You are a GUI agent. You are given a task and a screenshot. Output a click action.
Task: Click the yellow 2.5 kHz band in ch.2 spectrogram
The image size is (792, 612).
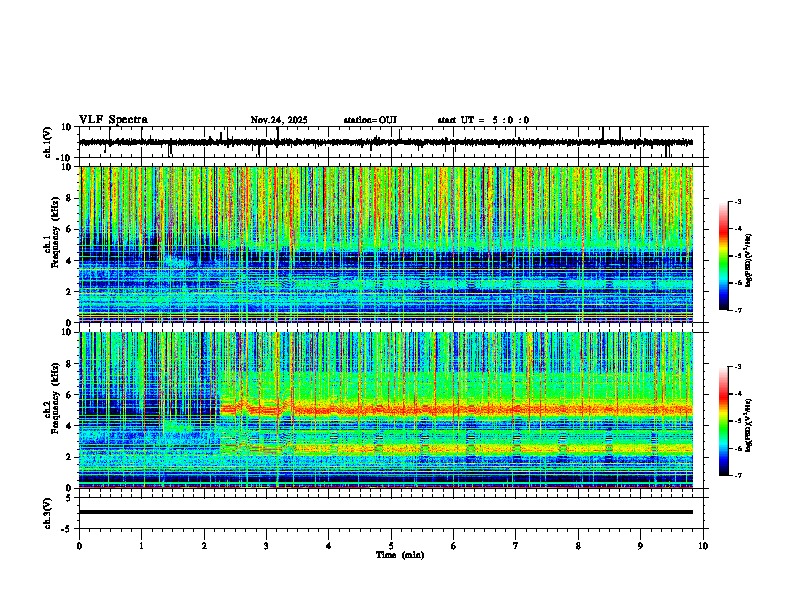[x=457, y=448]
